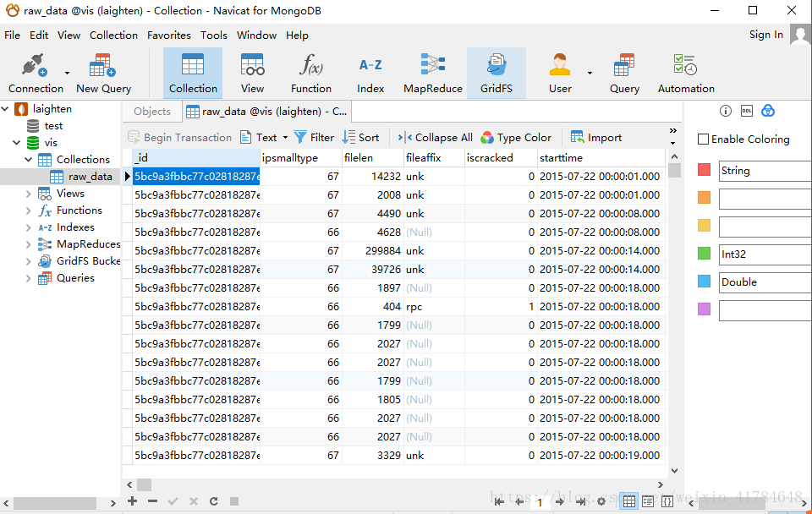Open the DDL panel icon
The image size is (812, 514).
747,111
